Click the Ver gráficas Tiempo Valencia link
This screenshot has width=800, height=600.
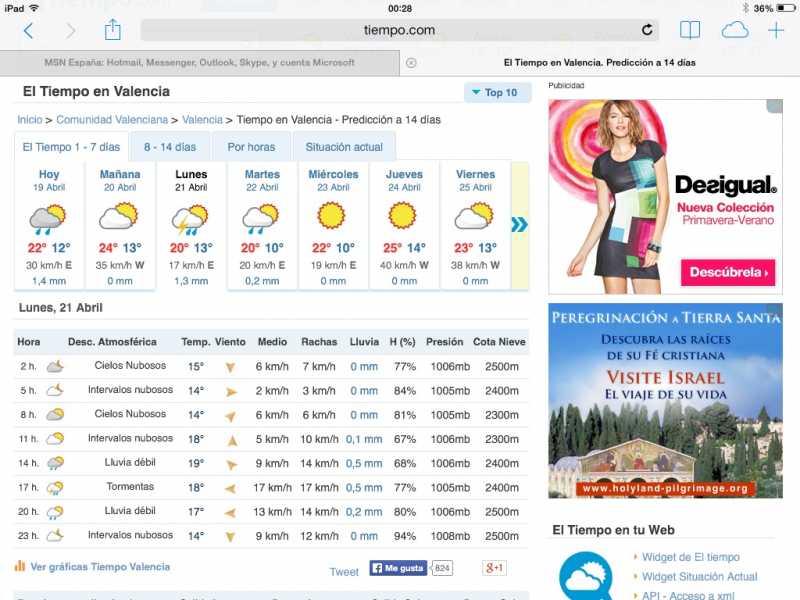(100, 567)
